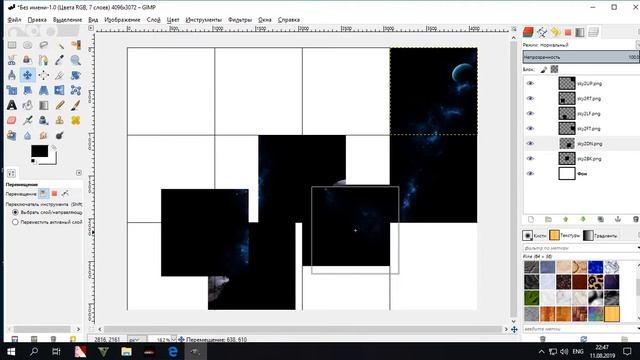Set move mode to layer icon
The height and width of the screenshot is (360, 640).
coord(43,193)
